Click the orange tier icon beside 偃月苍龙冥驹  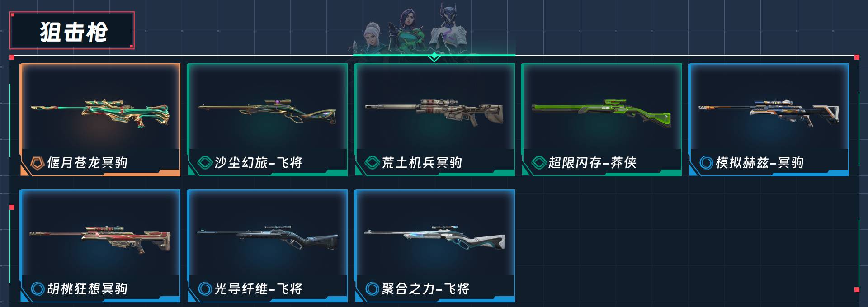tap(37, 163)
